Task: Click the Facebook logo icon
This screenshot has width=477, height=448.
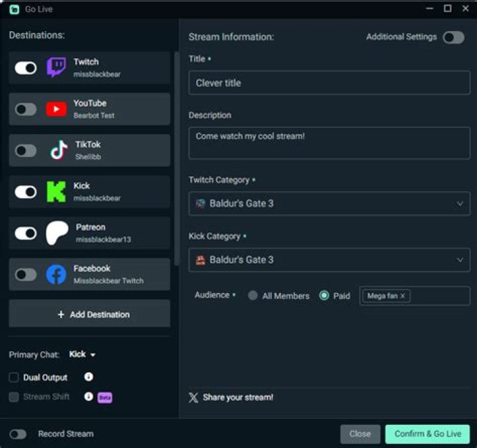Action: click(x=56, y=274)
